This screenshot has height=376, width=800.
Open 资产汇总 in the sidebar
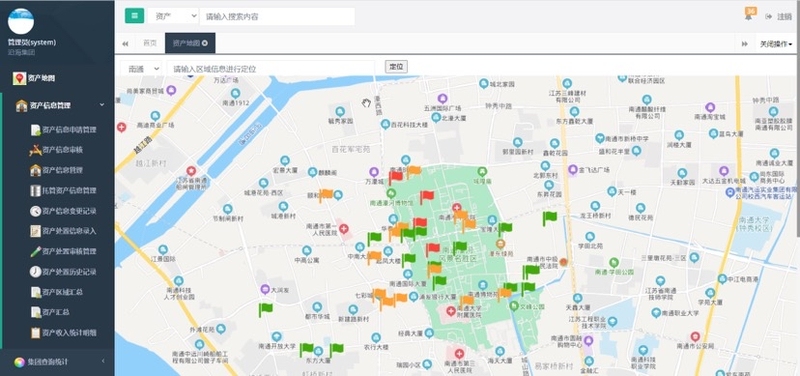(x=50, y=312)
